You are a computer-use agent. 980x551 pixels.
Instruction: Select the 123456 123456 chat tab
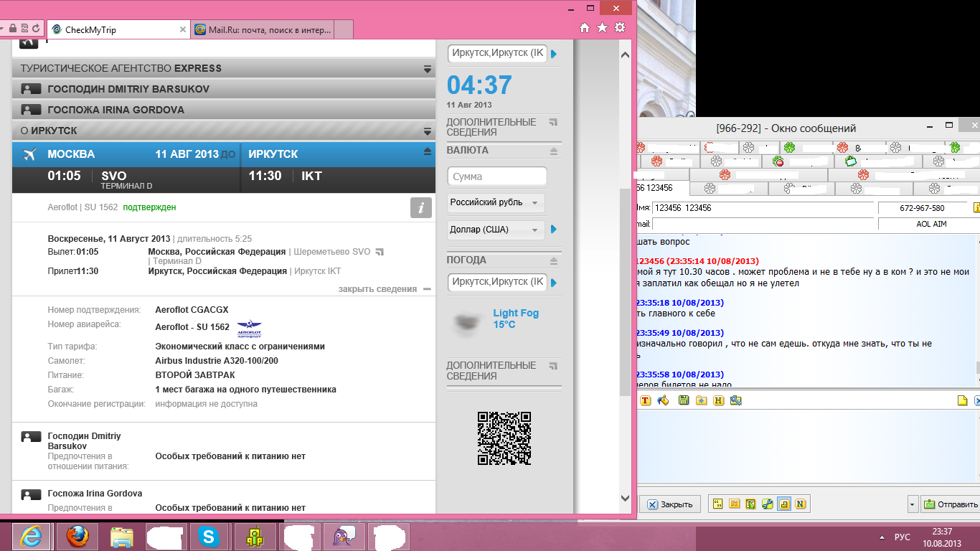(663, 188)
